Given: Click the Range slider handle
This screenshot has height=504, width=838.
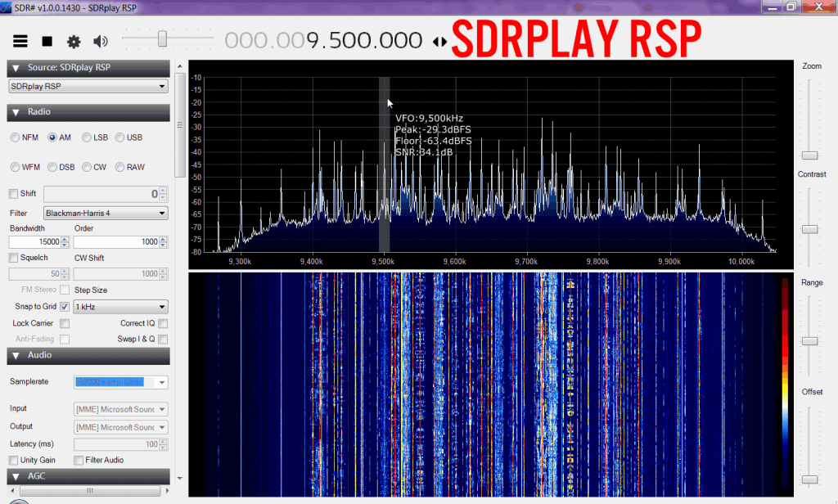Looking at the screenshot, I should click(x=809, y=341).
